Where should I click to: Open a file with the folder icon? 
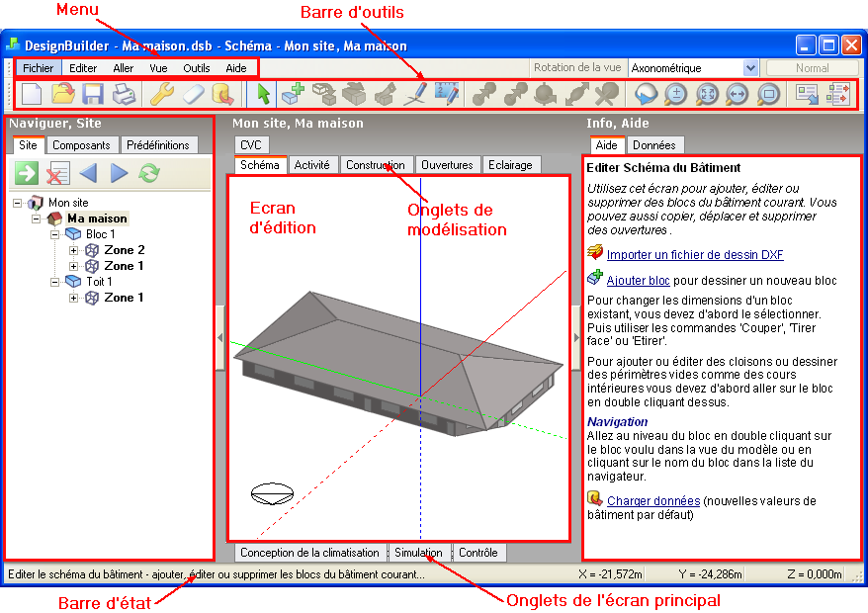[x=62, y=94]
